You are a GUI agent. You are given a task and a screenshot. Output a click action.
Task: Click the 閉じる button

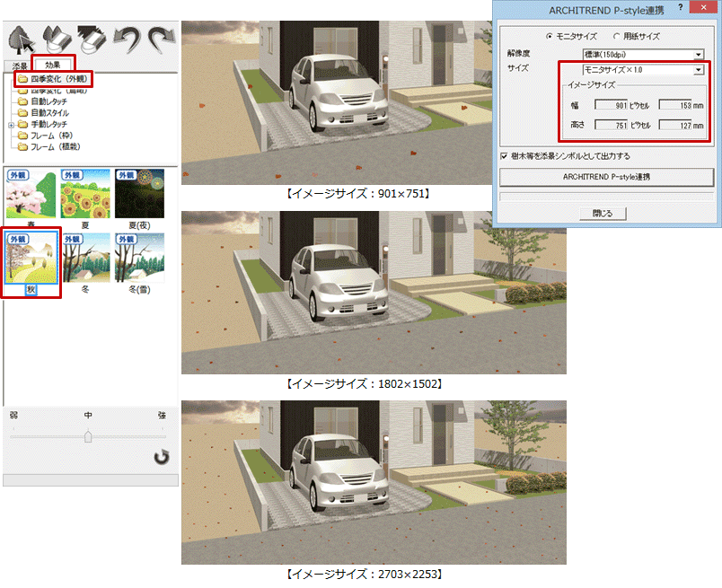pos(606,214)
